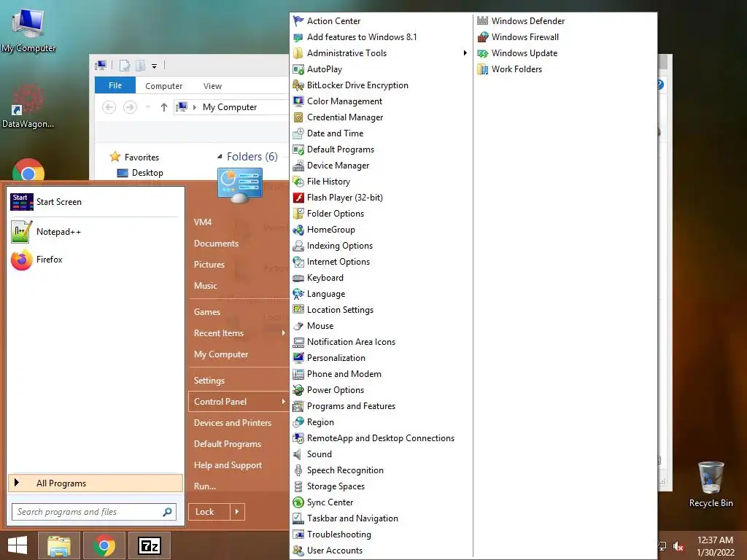Open the shutdown options arrow beside Lock

(x=237, y=512)
